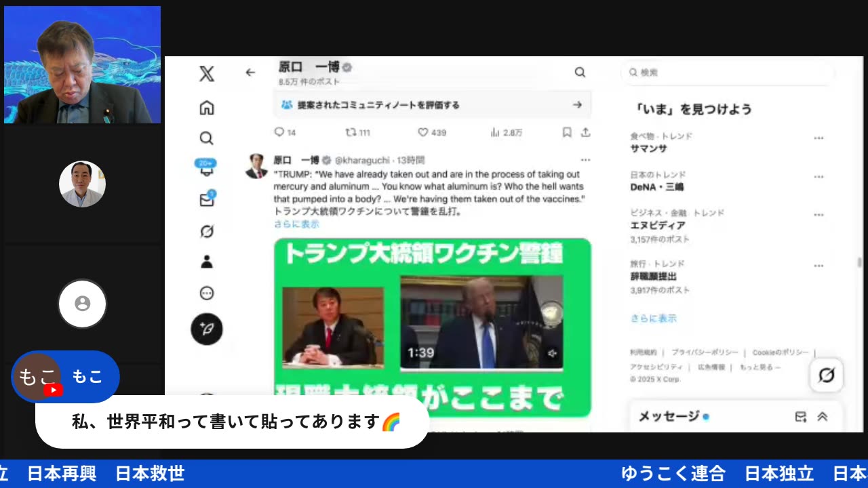
Task: Click the floating Grok button
Action: 827,375
